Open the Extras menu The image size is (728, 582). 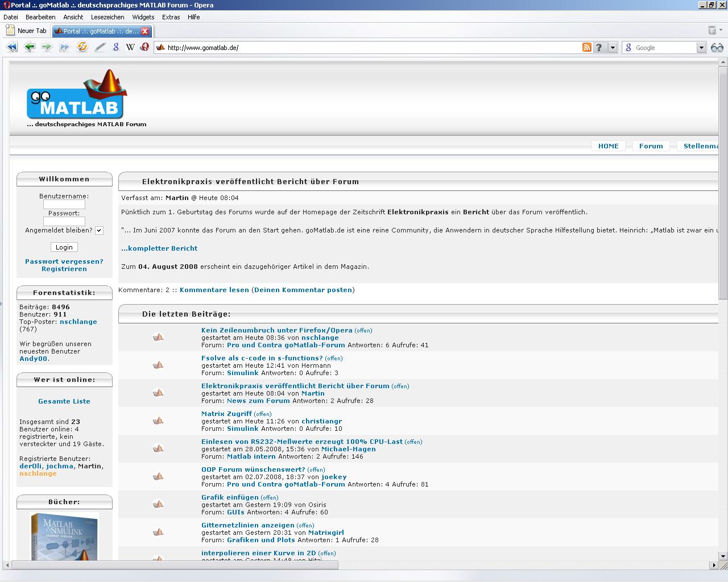[x=171, y=17]
